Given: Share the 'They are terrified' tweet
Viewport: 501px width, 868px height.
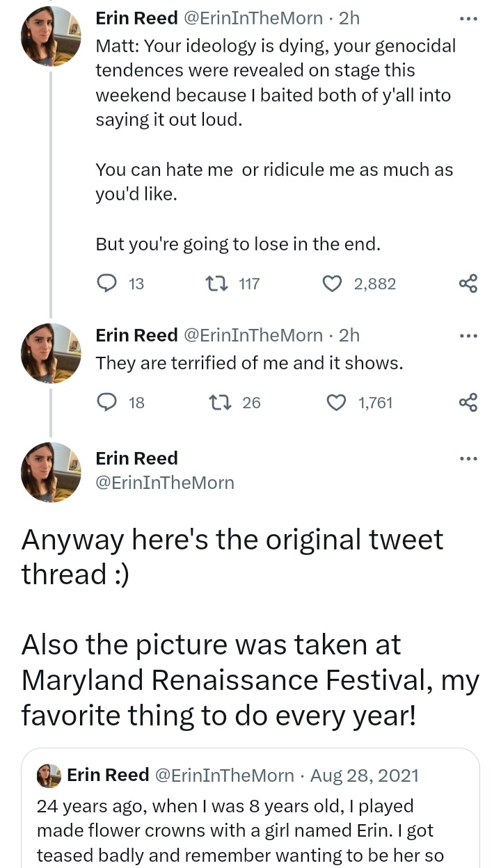Looking at the screenshot, I should click(469, 402).
